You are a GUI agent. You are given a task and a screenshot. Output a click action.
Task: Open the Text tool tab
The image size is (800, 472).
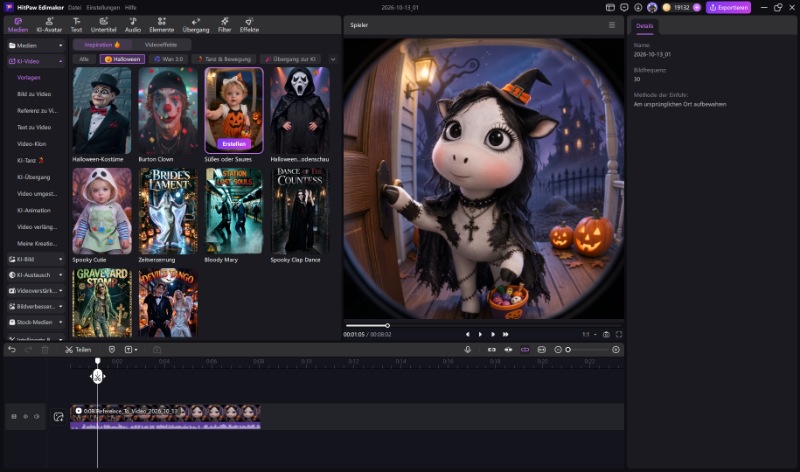coord(76,24)
